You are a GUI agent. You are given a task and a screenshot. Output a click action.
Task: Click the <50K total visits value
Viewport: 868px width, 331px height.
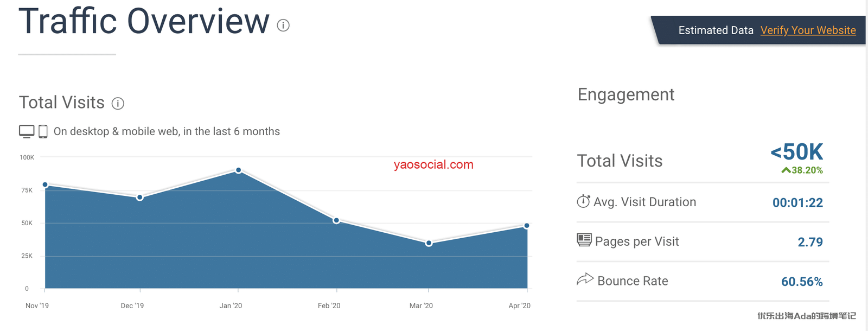tap(797, 152)
